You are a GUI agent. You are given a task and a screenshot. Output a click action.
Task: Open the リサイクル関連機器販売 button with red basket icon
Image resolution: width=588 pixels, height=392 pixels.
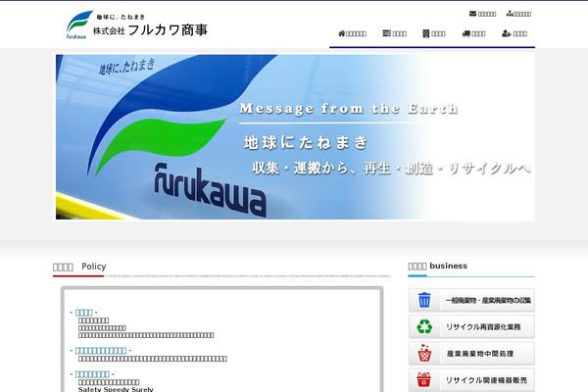pos(471,380)
